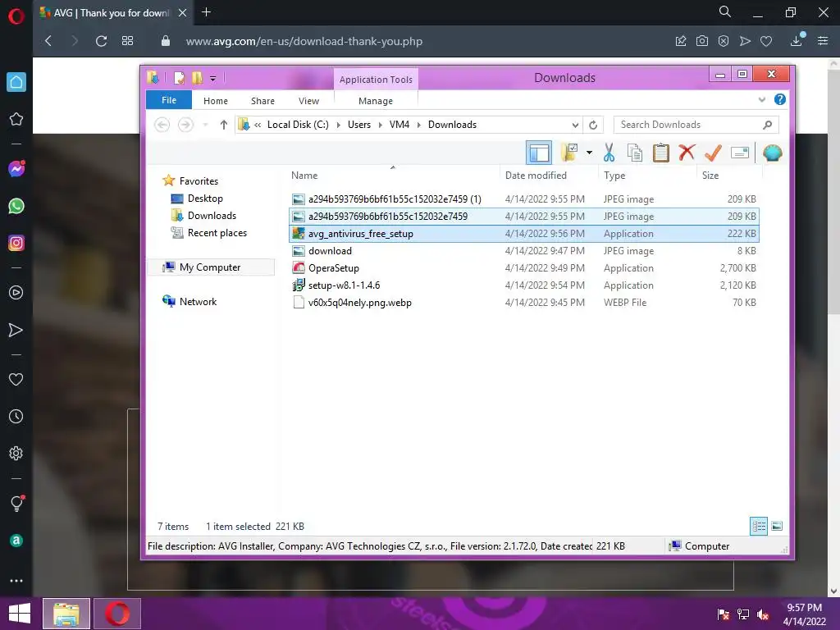Expand arrow after VM4 in breadcrumb

[x=419, y=125]
